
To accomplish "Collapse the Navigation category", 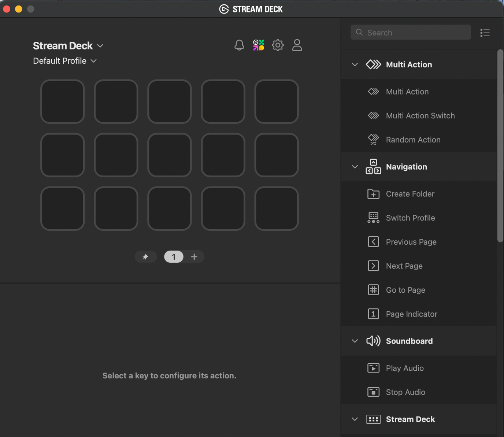I will 355,167.
